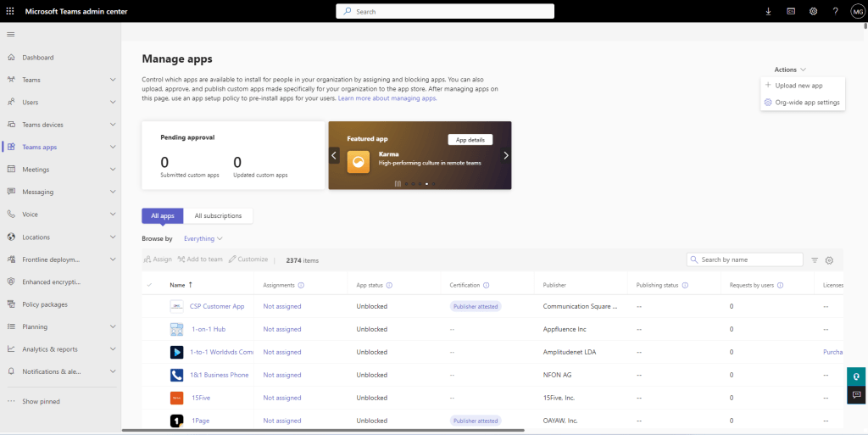868x435 pixels.
Task: Click info icon next to Certification column
Action: [486, 285]
